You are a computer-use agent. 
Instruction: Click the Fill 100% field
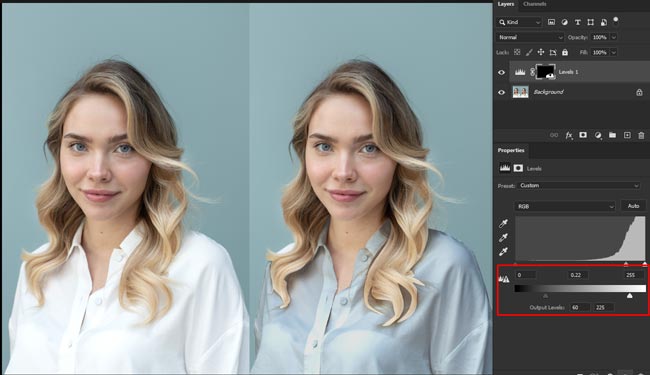(599, 53)
